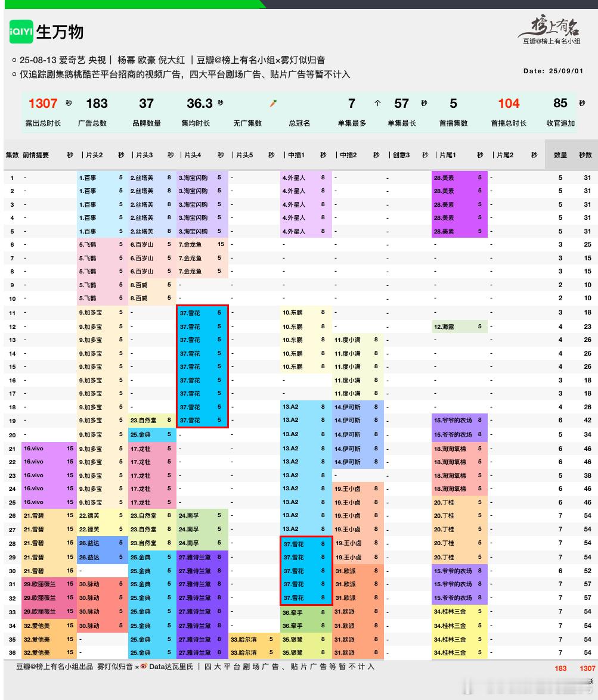Click the 中插1 column header
This screenshot has height=700, width=598.
point(296,155)
